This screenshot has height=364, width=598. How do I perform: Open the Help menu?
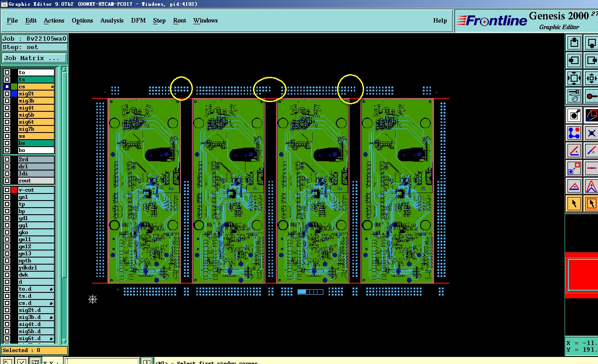click(x=440, y=20)
